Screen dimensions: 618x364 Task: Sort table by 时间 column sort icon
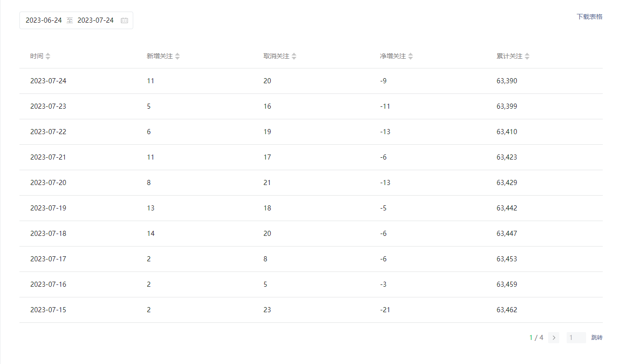click(x=48, y=56)
